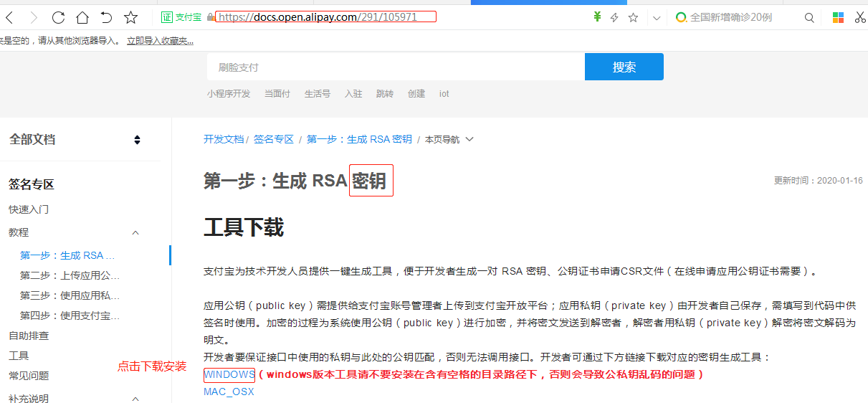868x403 pixels.
Task: Download the WINDOWS key tool link
Action: click(x=229, y=374)
